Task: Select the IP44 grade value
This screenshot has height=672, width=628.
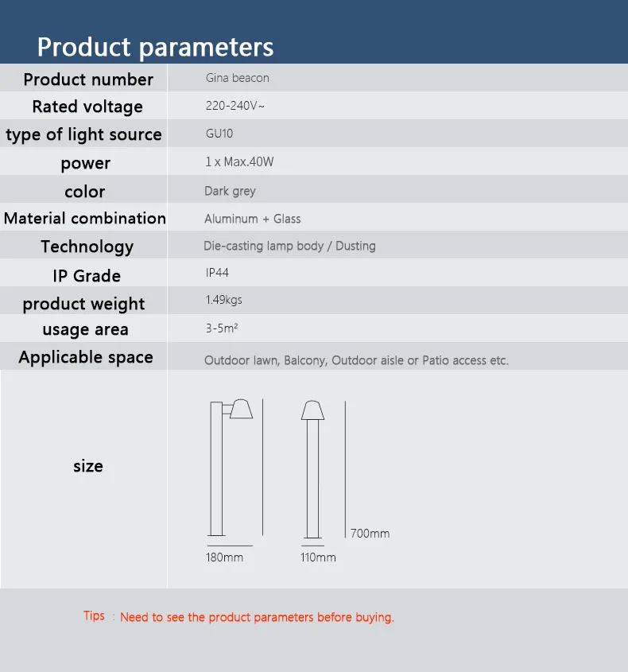Action: [217, 273]
